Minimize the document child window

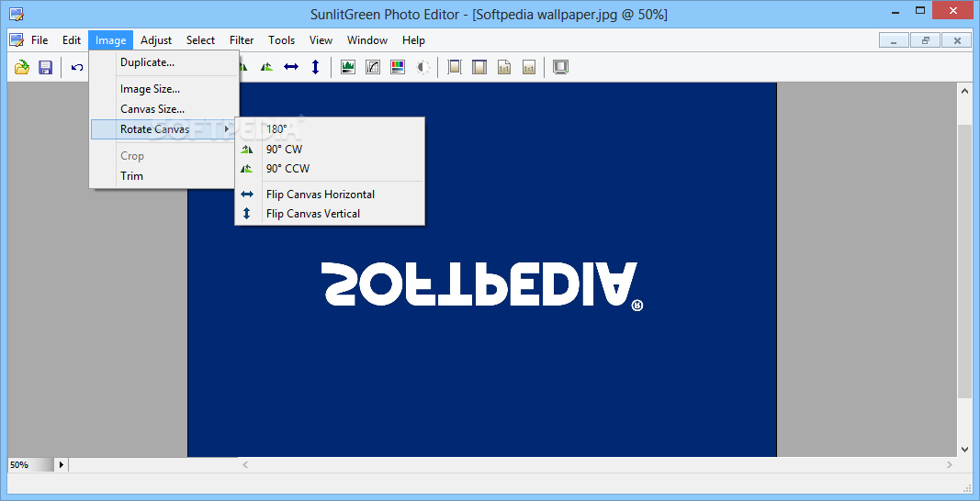pyautogui.click(x=895, y=40)
